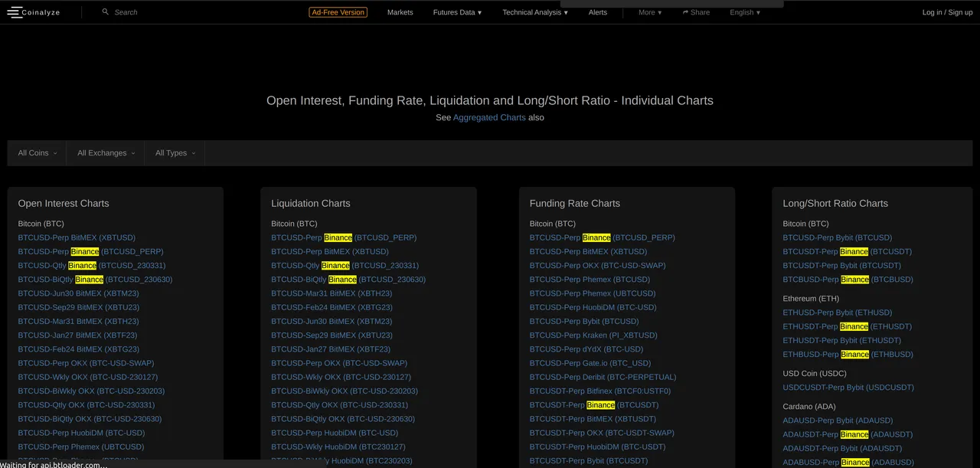This screenshot has width=980, height=468.
Task: Open BTCUSD-Perp Gate.io funding rate chart
Action: 590,363
